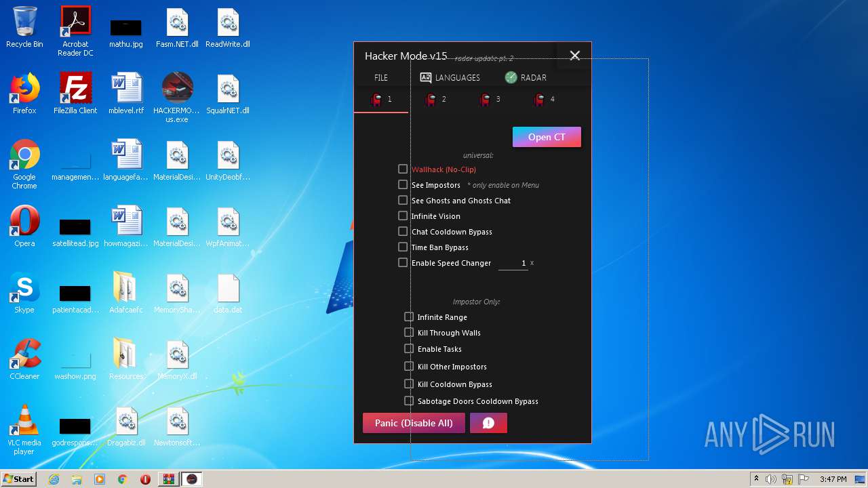Open the Opera desktop shortcut
The width and height of the screenshot is (868, 488).
coord(24,226)
